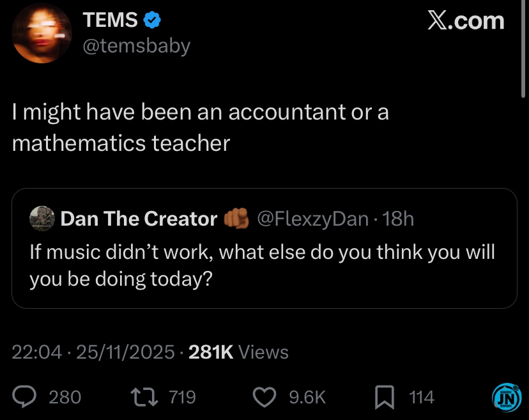Open Dan The Creator's small avatar
The height and width of the screenshot is (420, 529).
[42, 219]
